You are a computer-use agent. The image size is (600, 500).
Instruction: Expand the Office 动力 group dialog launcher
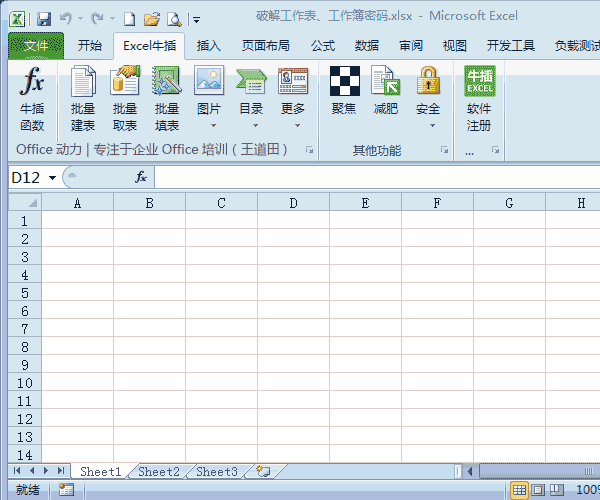tap(310, 150)
